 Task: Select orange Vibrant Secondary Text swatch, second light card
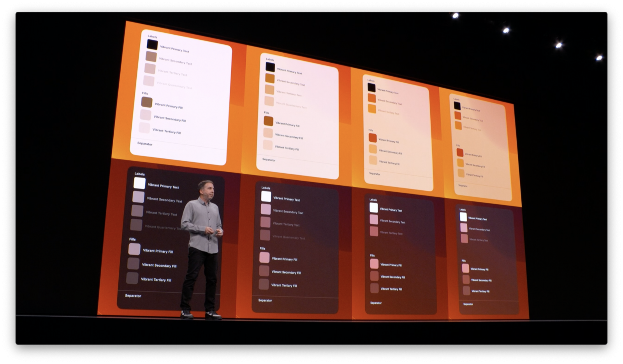click(x=270, y=78)
